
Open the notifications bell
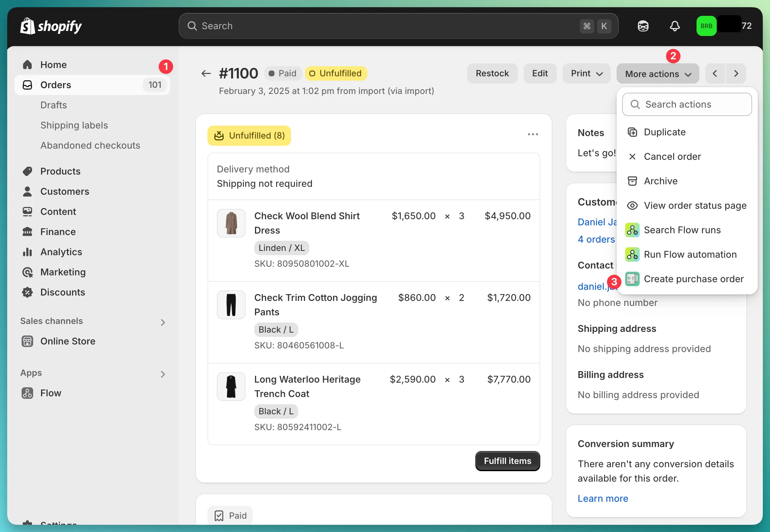click(675, 26)
